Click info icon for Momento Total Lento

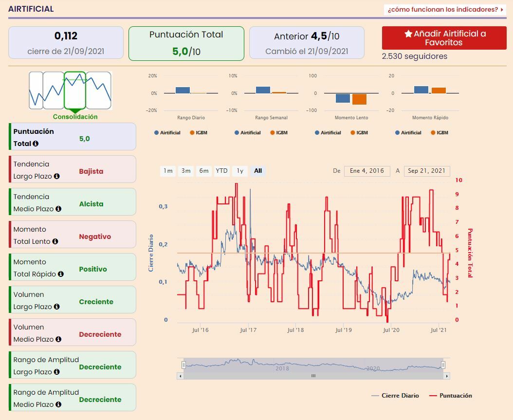55,241
